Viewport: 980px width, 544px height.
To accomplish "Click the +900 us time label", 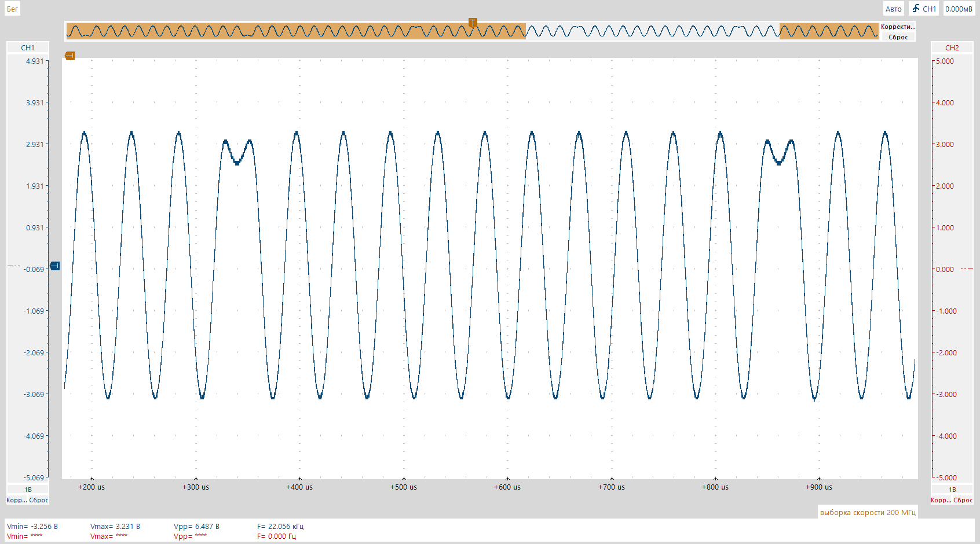I will 819,487.
